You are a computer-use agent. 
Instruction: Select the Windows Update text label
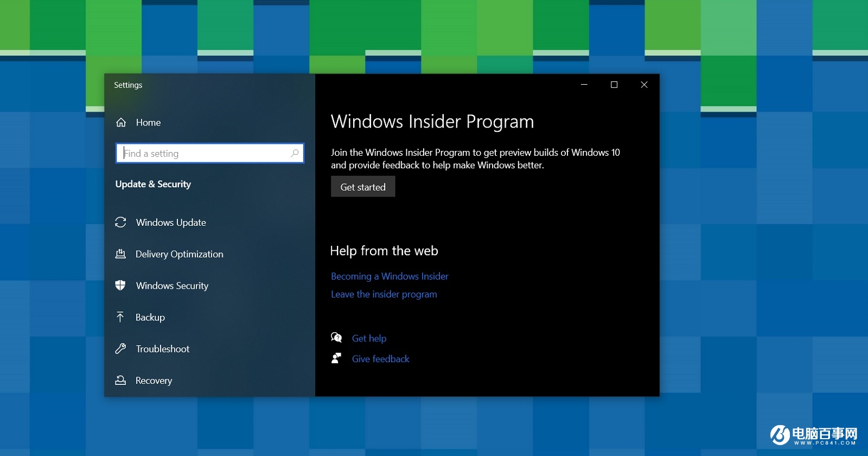point(171,223)
